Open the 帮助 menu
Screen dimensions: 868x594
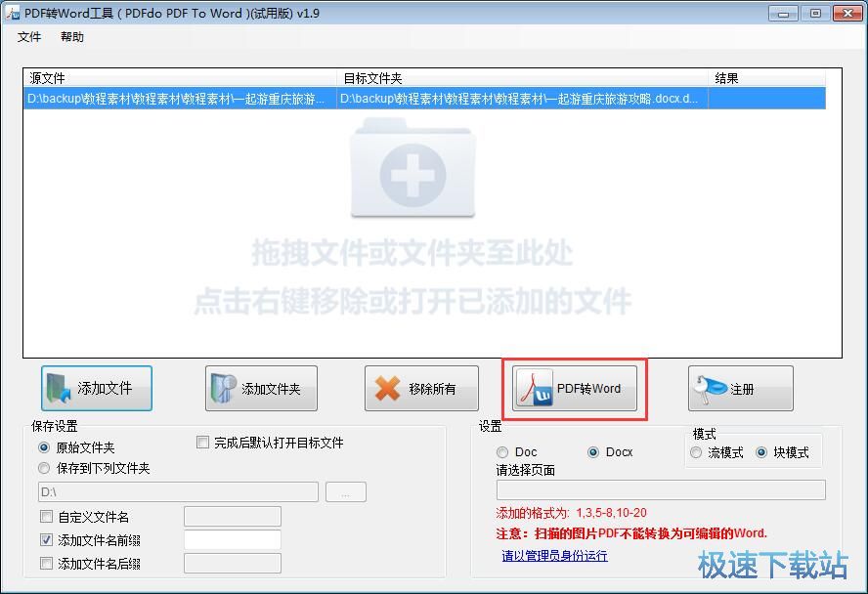tap(71, 37)
